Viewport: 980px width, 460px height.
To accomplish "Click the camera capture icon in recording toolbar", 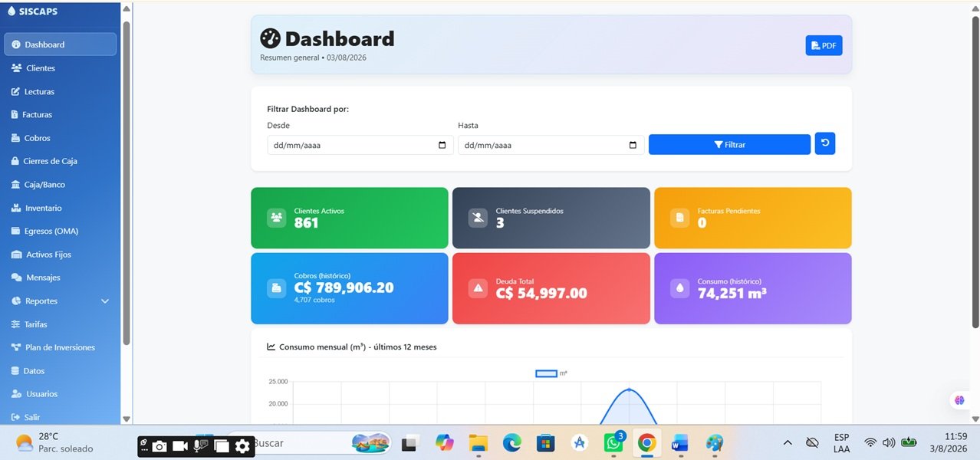I will [x=159, y=445].
